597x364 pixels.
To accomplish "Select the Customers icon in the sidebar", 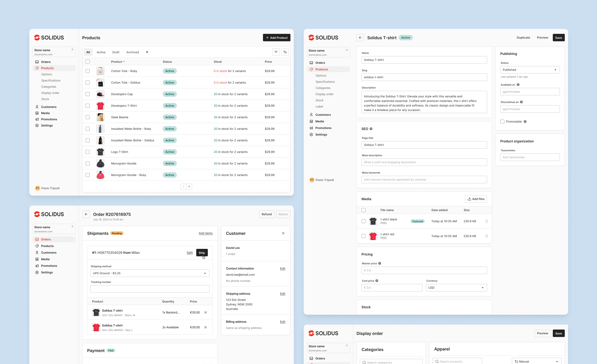I will (37, 107).
